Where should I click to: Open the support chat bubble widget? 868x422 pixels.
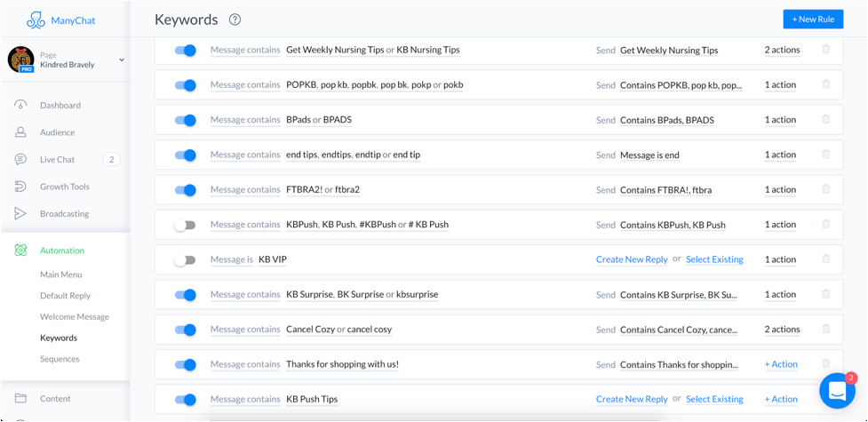coord(837,391)
